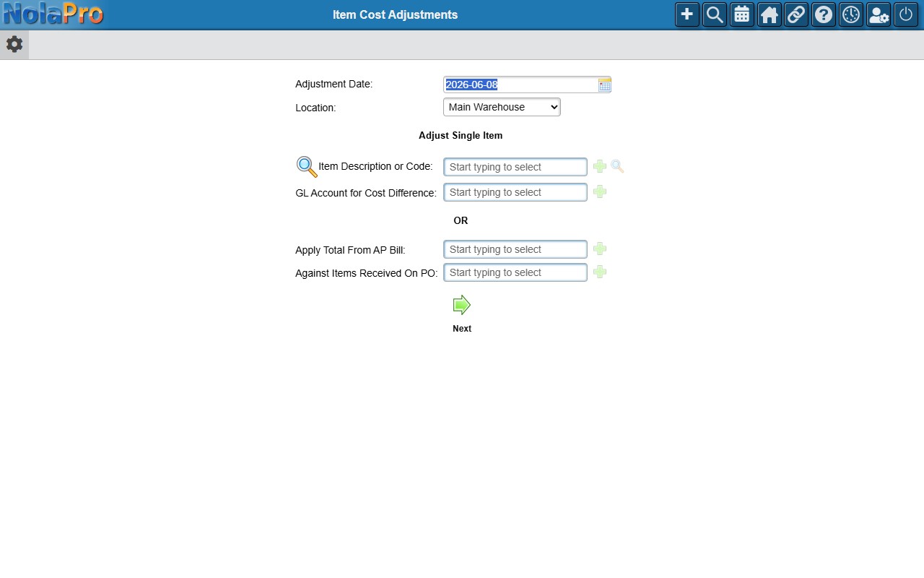Click small magnifier next to Item Description field

pos(617,166)
